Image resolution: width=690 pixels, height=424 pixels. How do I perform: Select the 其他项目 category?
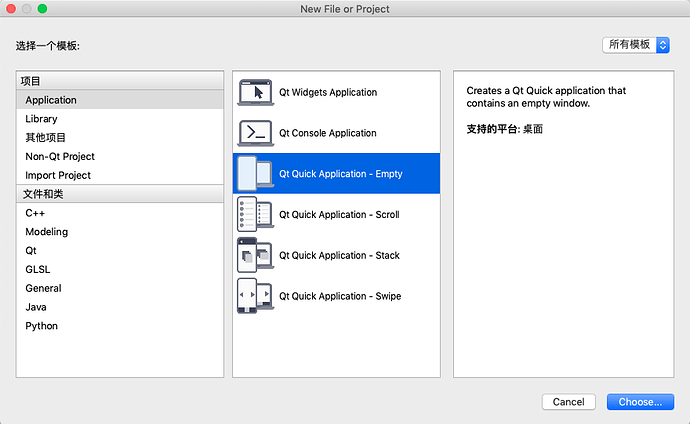pos(120,138)
